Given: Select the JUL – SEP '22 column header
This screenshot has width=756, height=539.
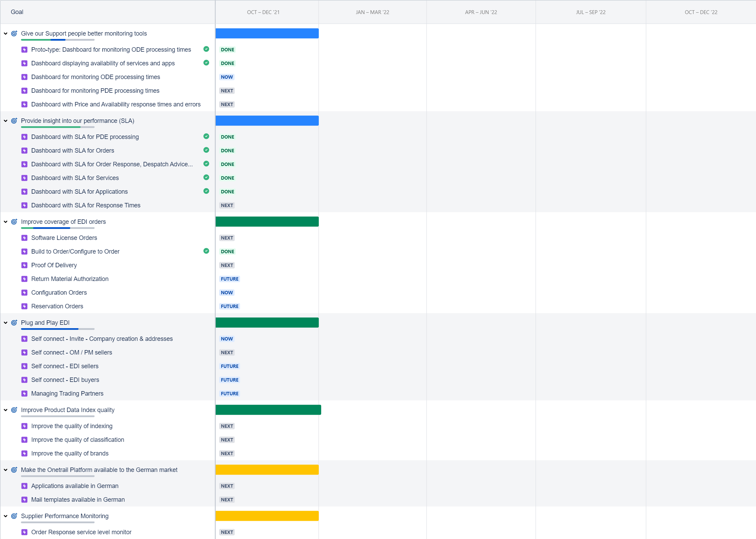Looking at the screenshot, I should click(590, 12).
